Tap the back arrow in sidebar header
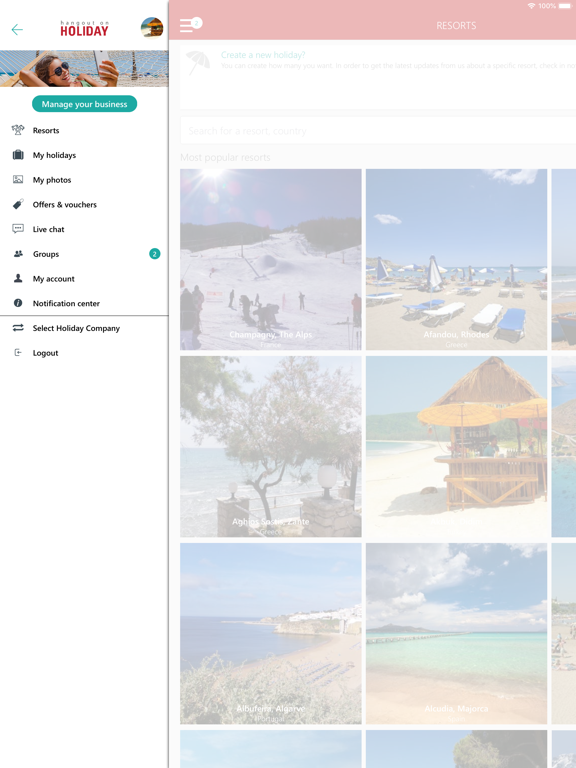Screen dimensions: 576x768 click(x=17, y=30)
